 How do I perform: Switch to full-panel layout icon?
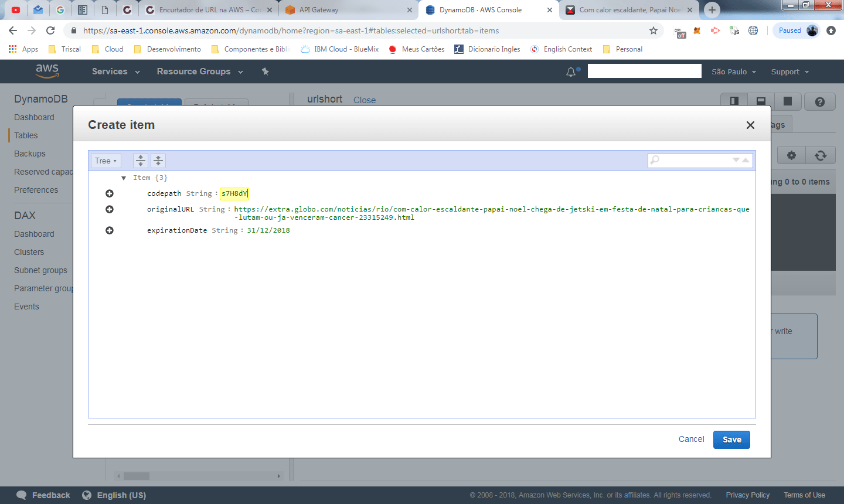(x=788, y=101)
